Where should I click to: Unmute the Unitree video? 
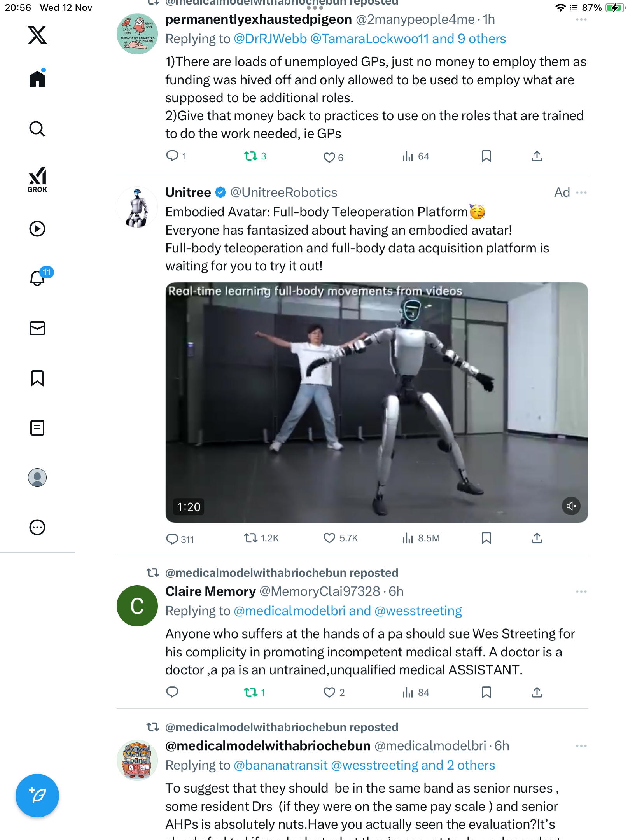coord(571,506)
